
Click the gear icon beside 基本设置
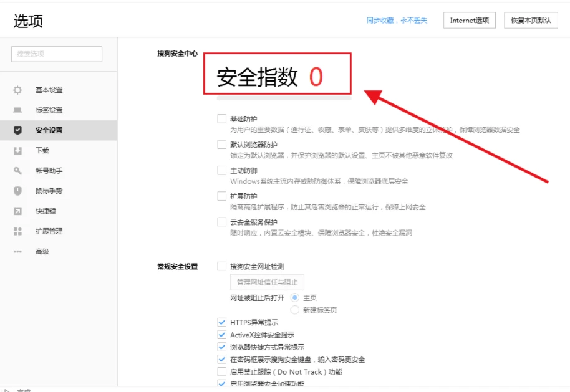point(17,90)
